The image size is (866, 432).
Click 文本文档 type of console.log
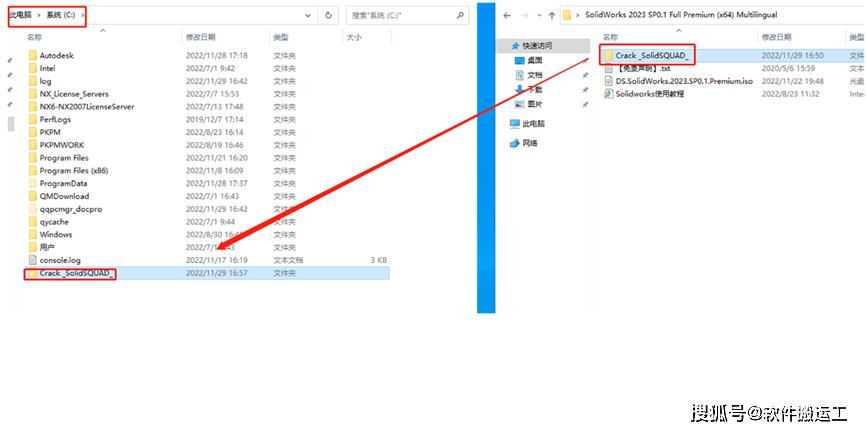(x=288, y=260)
